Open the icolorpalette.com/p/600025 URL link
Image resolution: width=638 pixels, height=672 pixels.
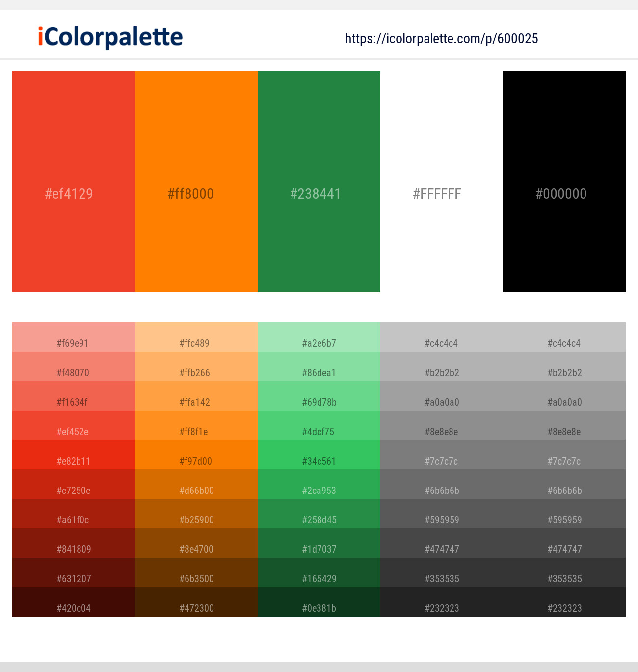441,39
